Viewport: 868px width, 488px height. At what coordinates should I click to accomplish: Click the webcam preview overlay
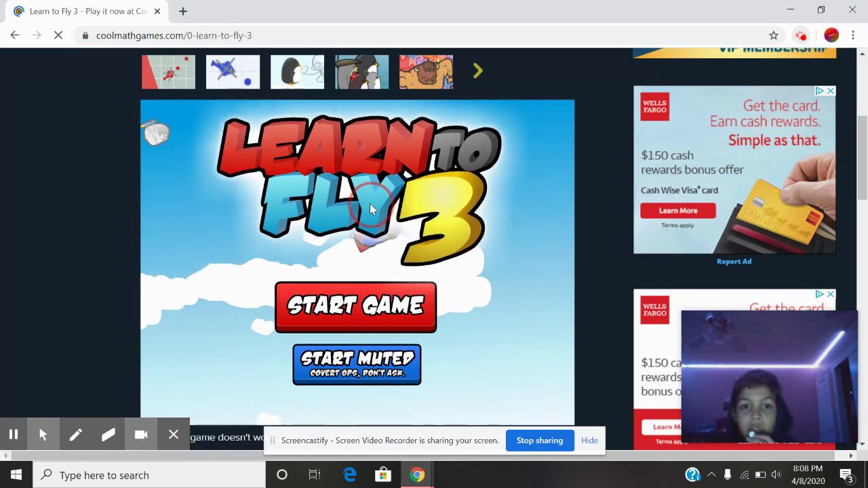(770, 377)
